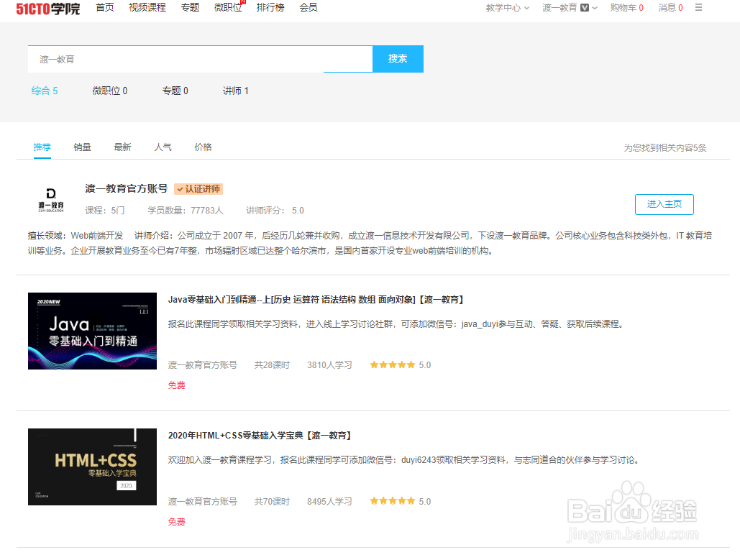Click 共28课时 text
The image size is (740, 560).
point(272,364)
